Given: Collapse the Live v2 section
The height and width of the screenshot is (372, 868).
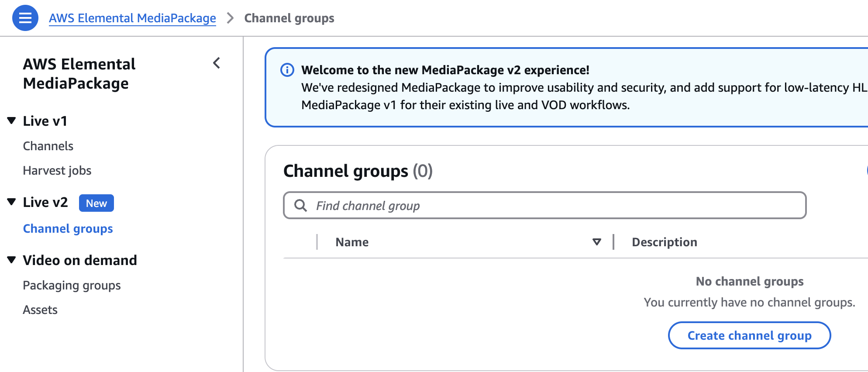Looking at the screenshot, I should (x=12, y=202).
